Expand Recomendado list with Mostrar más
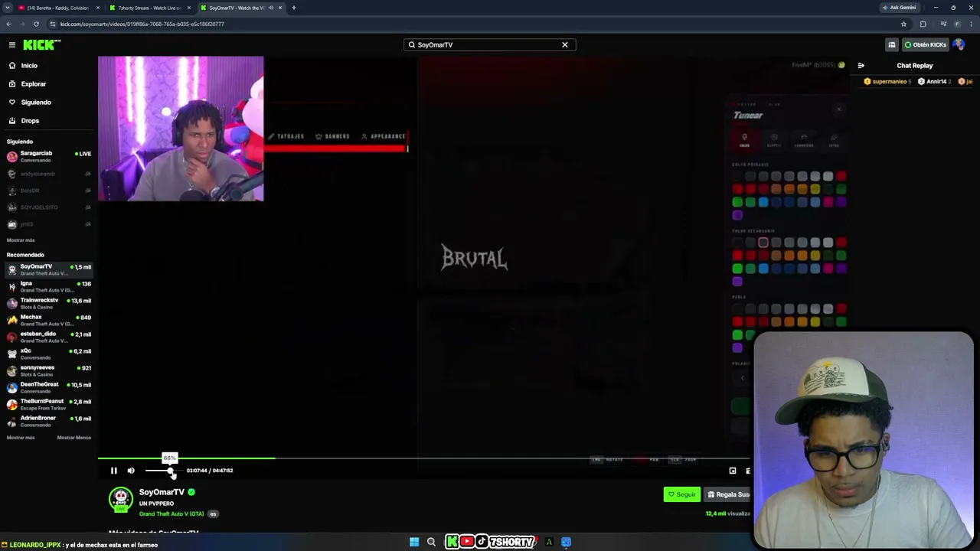This screenshot has width=980, height=551. click(x=21, y=438)
